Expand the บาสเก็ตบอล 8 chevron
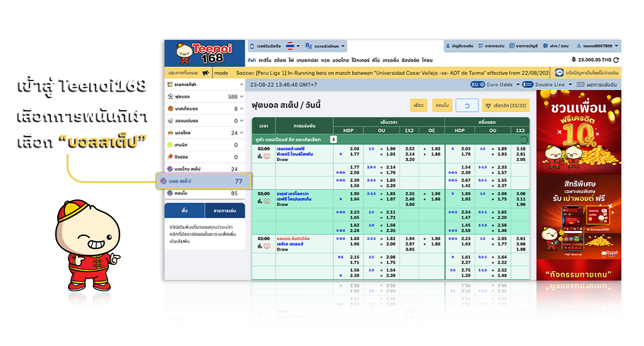The image size is (644, 346). (x=241, y=108)
